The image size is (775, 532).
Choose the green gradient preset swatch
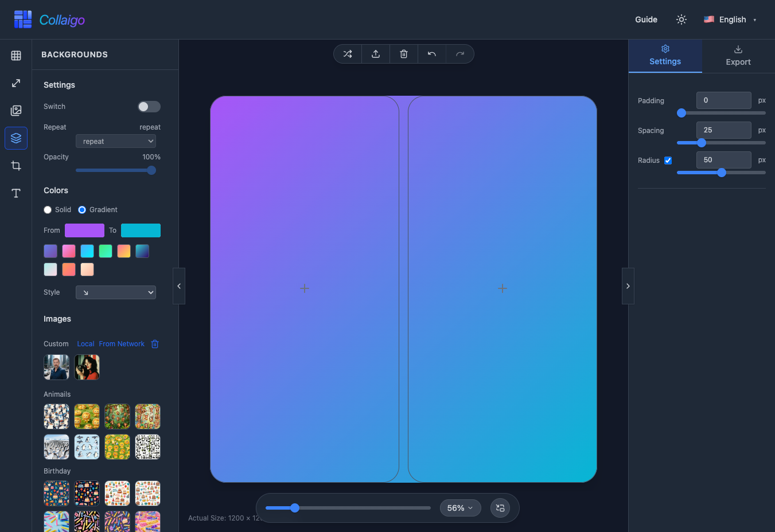click(106, 251)
